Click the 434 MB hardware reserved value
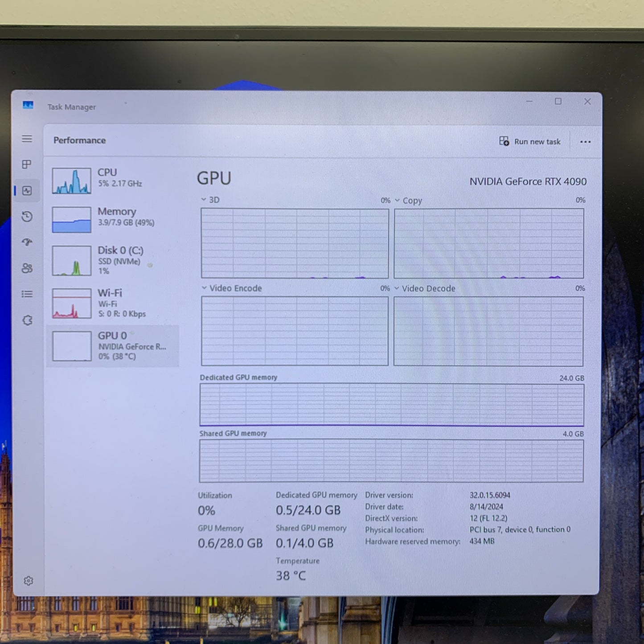 (x=482, y=541)
